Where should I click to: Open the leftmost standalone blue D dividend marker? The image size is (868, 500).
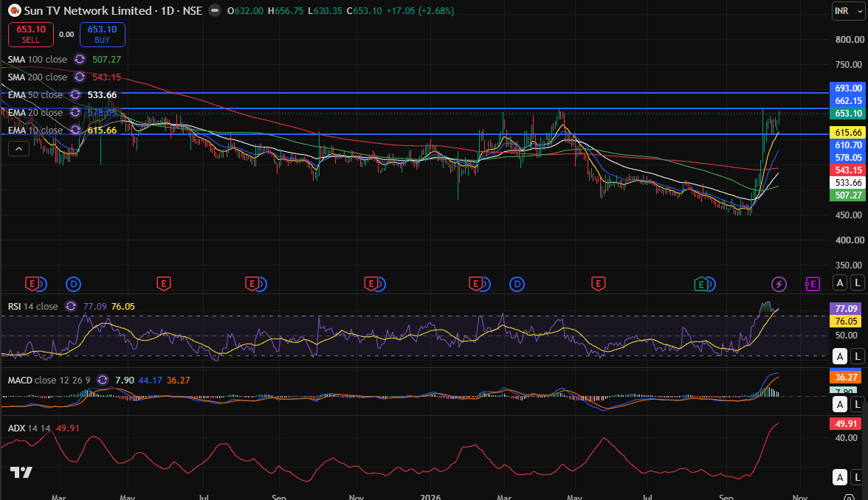point(74,285)
